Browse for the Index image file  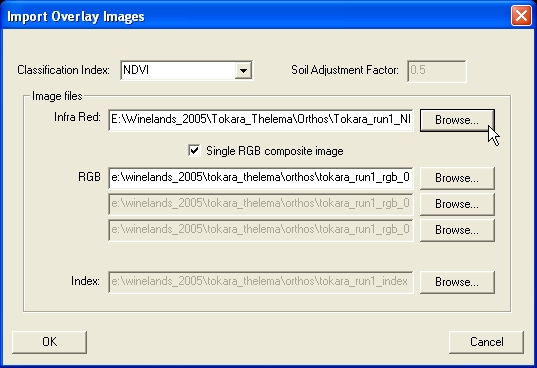click(x=457, y=282)
